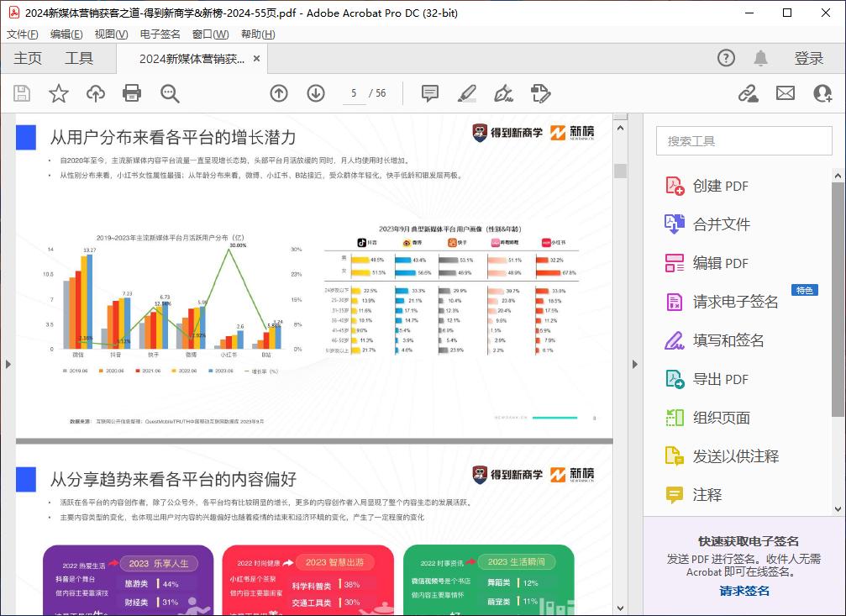Print the document using the printer icon
This screenshot has width=846, height=616.
click(x=132, y=93)
